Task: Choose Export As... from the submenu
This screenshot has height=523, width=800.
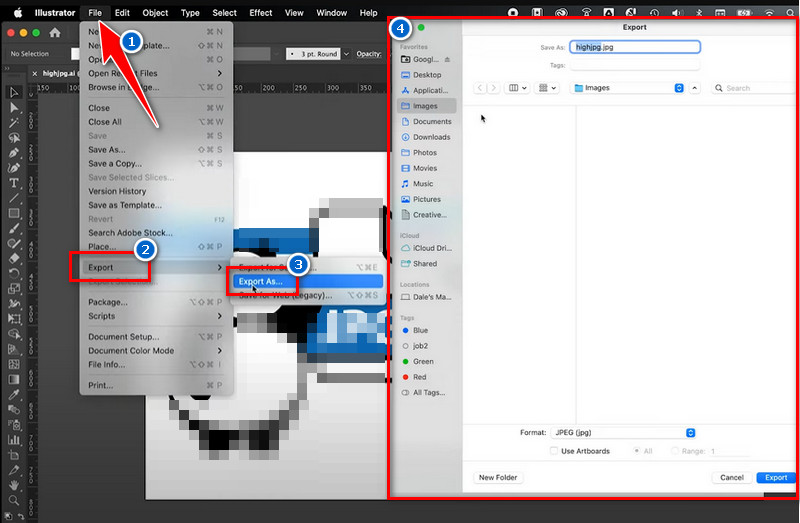Action: pos(307,282)
